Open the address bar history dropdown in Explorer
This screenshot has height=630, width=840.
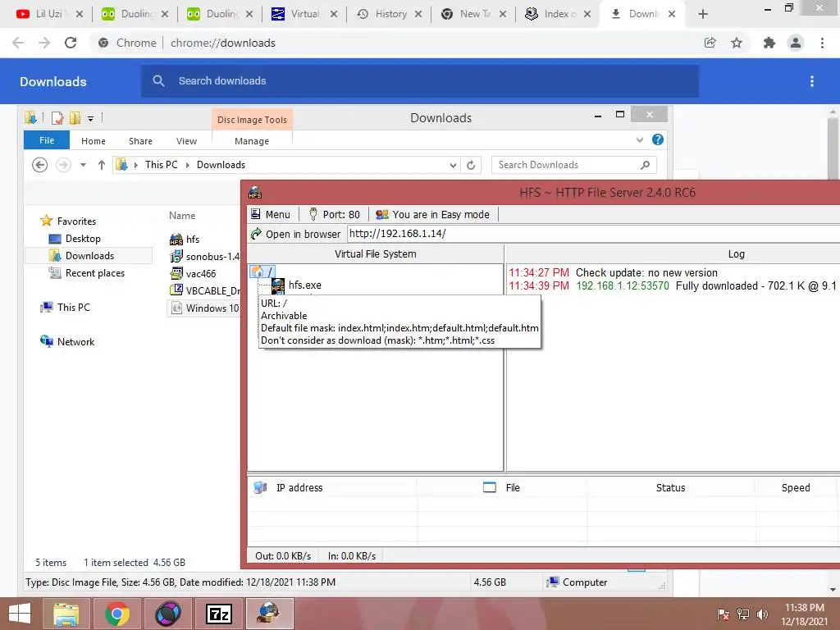click(x=453, y=165)
